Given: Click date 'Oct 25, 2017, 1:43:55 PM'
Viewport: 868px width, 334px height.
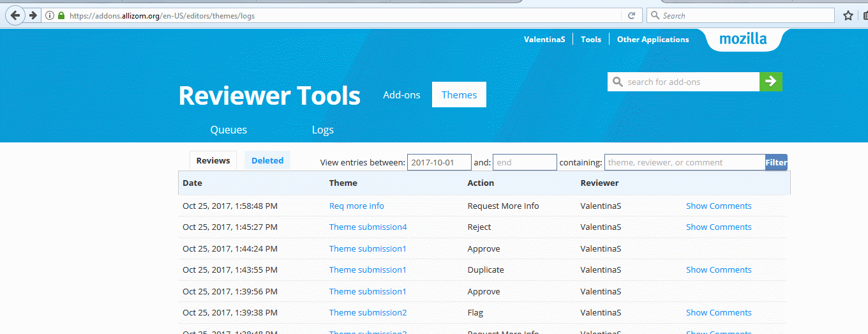Looking at the screenshot, I should [x=230, y=269].
